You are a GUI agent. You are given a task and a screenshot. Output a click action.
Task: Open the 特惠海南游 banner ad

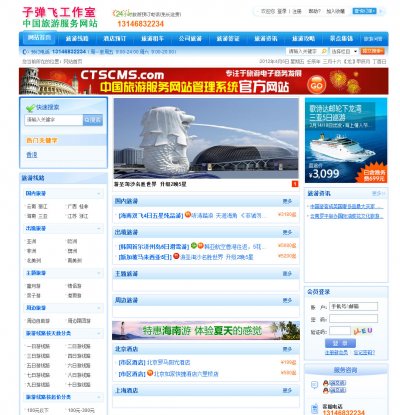pos(206,330)
